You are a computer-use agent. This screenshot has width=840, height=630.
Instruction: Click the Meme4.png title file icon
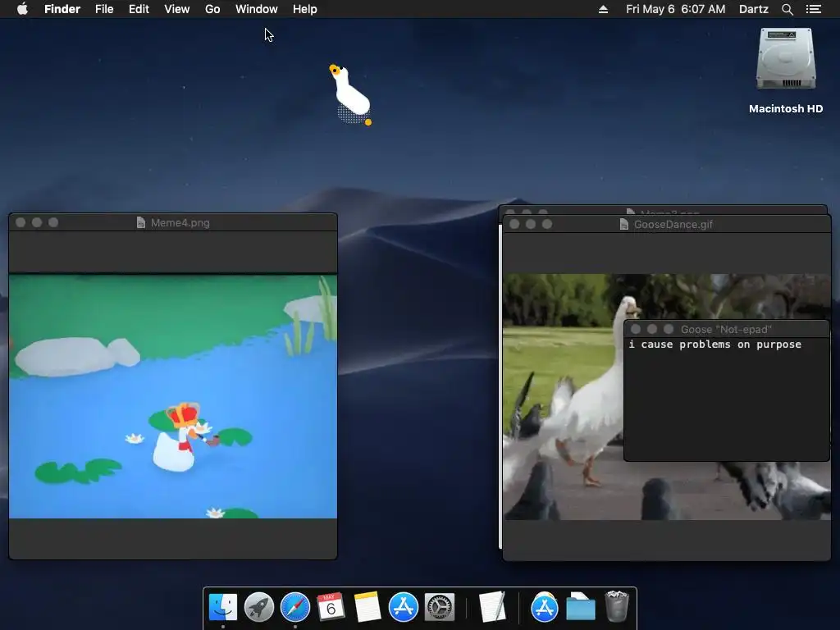141,222
